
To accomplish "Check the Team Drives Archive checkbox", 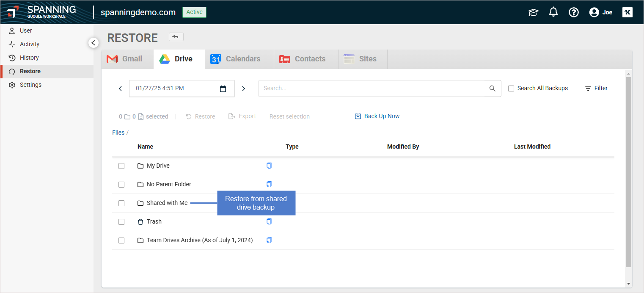I will [x=121, y=240].
